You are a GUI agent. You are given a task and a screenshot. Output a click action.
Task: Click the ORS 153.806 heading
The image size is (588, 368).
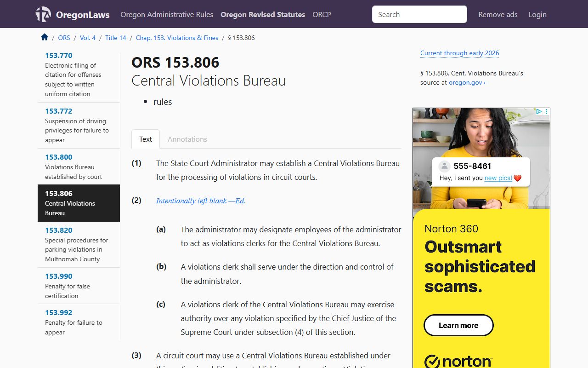pyautogui.click(x=175, y=62)
